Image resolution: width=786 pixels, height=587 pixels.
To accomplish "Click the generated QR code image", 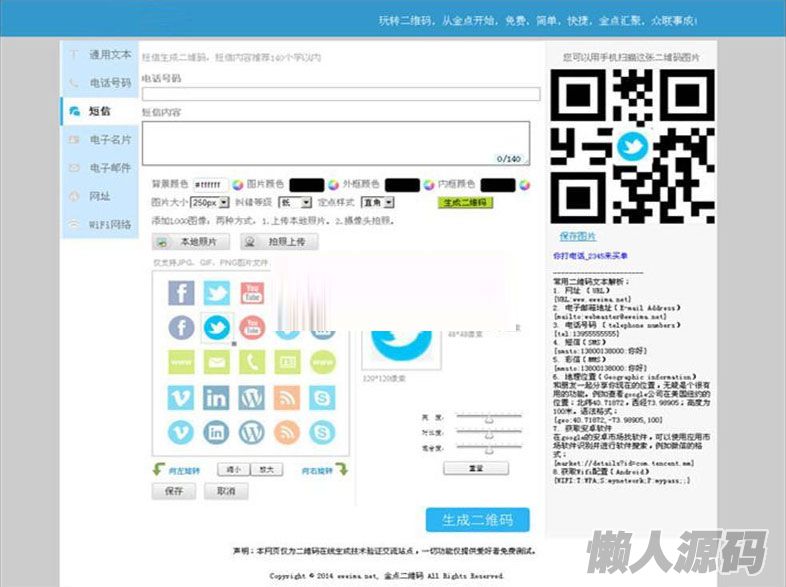I will (632, 146).
